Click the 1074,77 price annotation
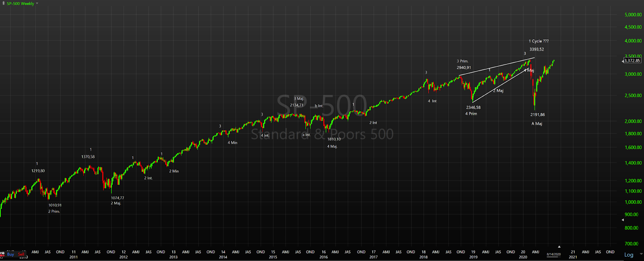Viewport: 644px width, 261px height. [118, 198]
